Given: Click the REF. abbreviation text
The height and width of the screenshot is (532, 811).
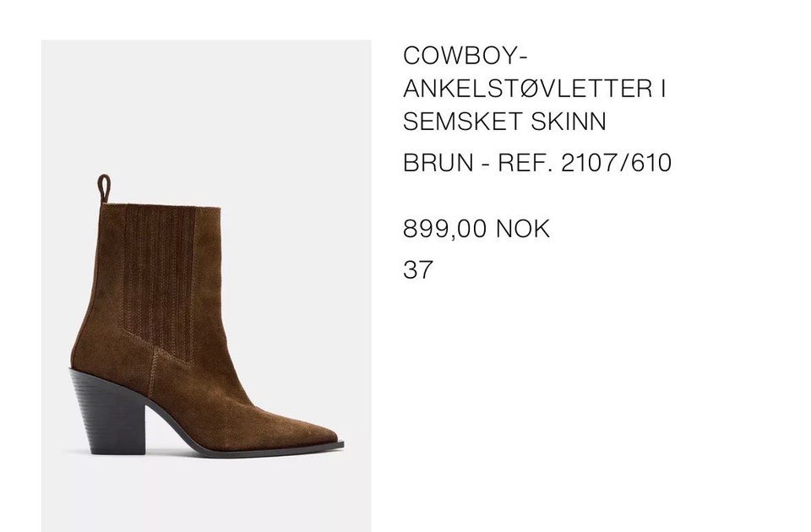Looking at the screenshot, I should (525, 163).
